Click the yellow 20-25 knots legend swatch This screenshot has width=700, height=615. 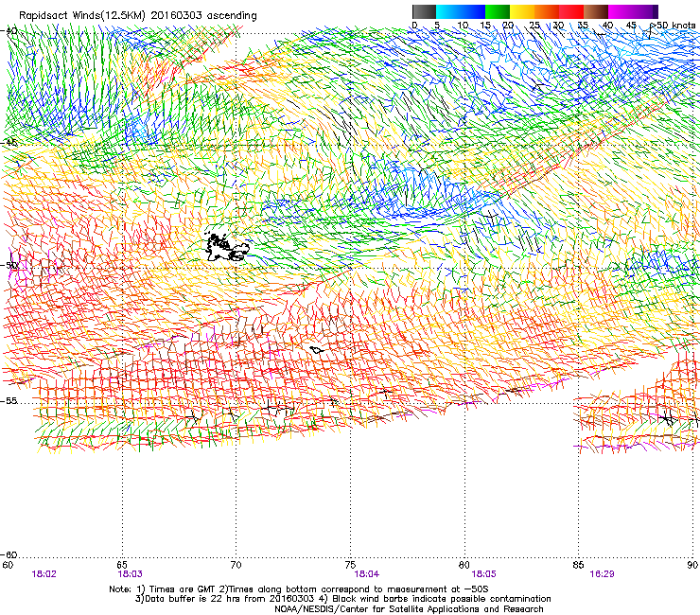click(x=522, y=11)
